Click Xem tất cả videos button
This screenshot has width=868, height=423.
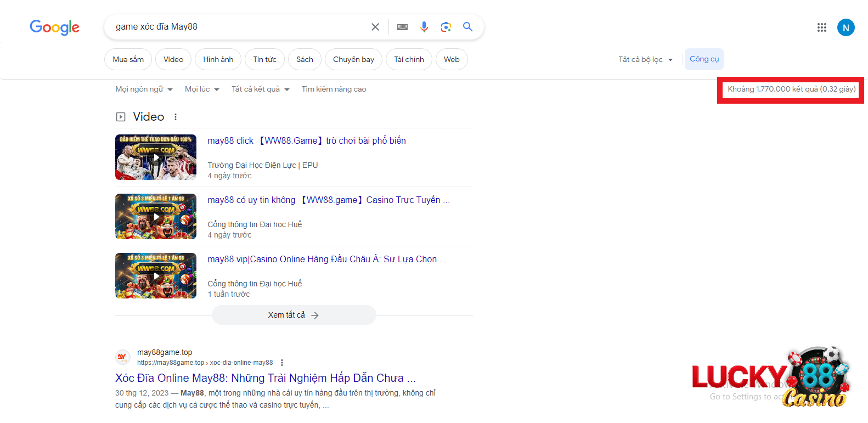294,315
